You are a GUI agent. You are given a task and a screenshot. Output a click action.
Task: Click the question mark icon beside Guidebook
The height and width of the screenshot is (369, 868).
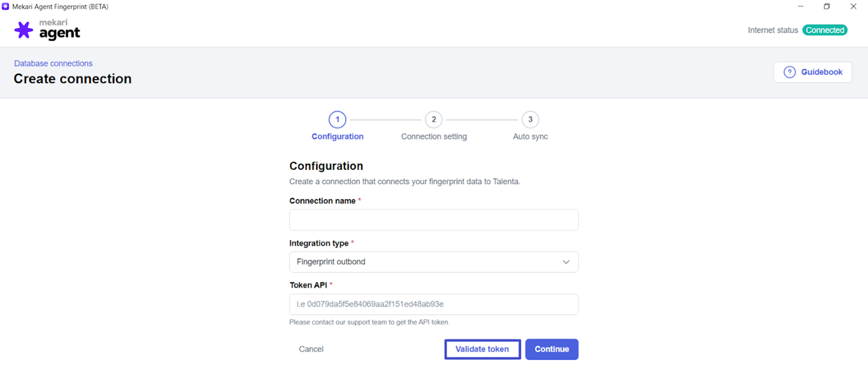(x=790, y=72)
